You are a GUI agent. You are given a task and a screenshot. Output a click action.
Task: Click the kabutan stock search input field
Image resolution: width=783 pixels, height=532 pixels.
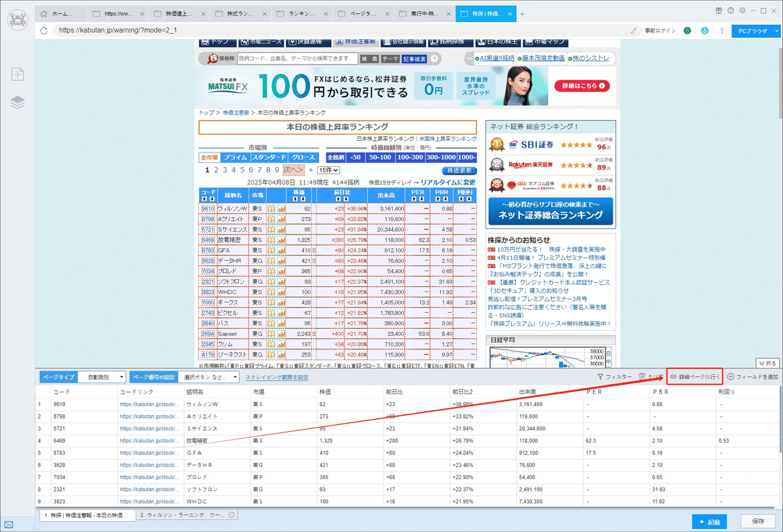[x=298, y=59]
